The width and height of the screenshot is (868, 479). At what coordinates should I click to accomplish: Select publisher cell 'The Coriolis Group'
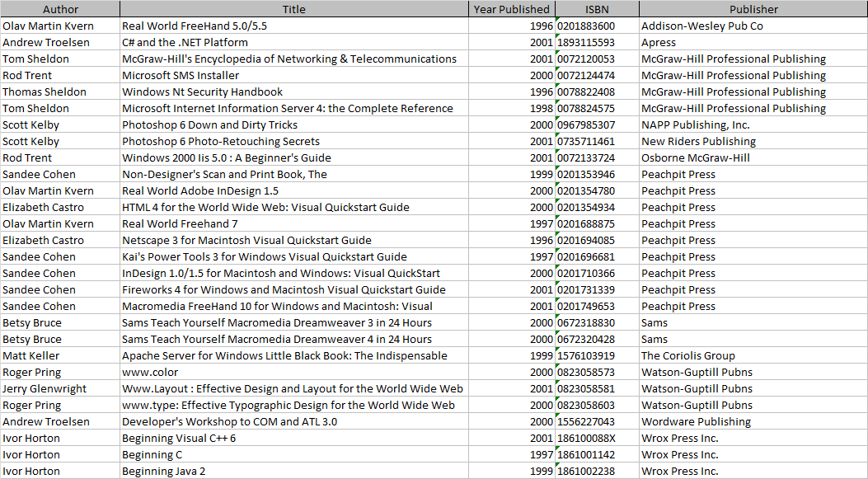click(753, 355)
